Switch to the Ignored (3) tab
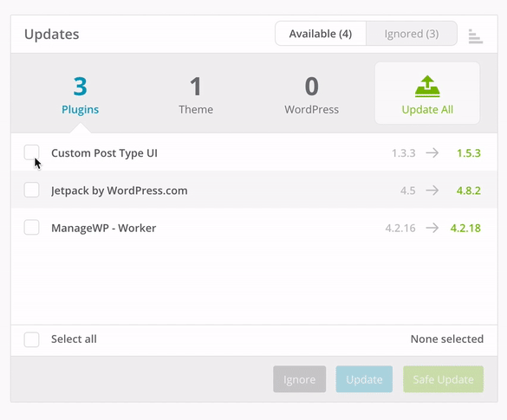The width and height of the screenshot is (507, 420). coord(412,34)
